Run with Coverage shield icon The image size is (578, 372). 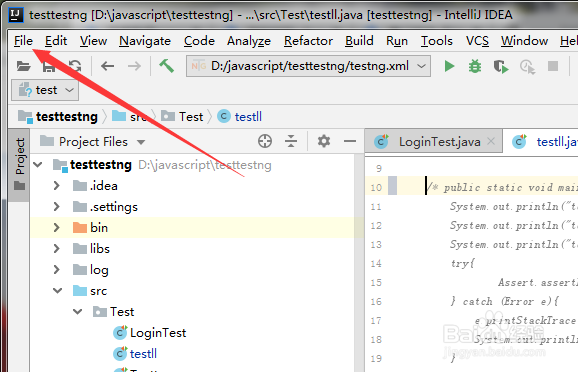pos(501,67)
